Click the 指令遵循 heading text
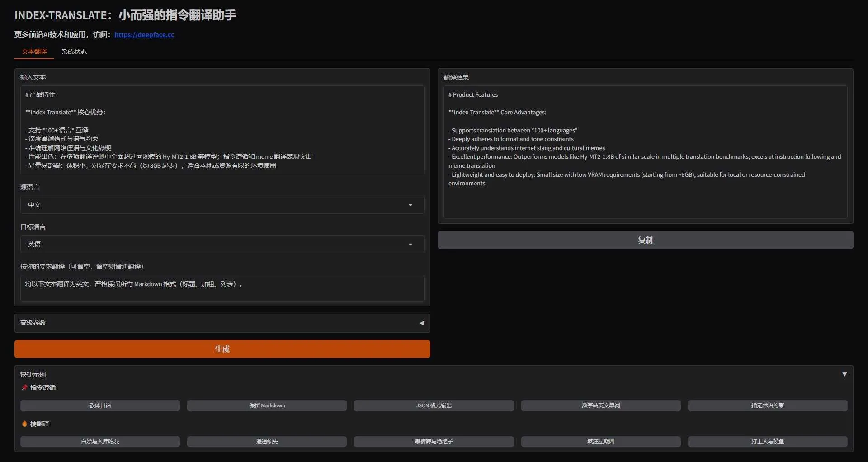The width and height of the screenshot is (868, 462). pyautogui.click(x=43, y=387)
